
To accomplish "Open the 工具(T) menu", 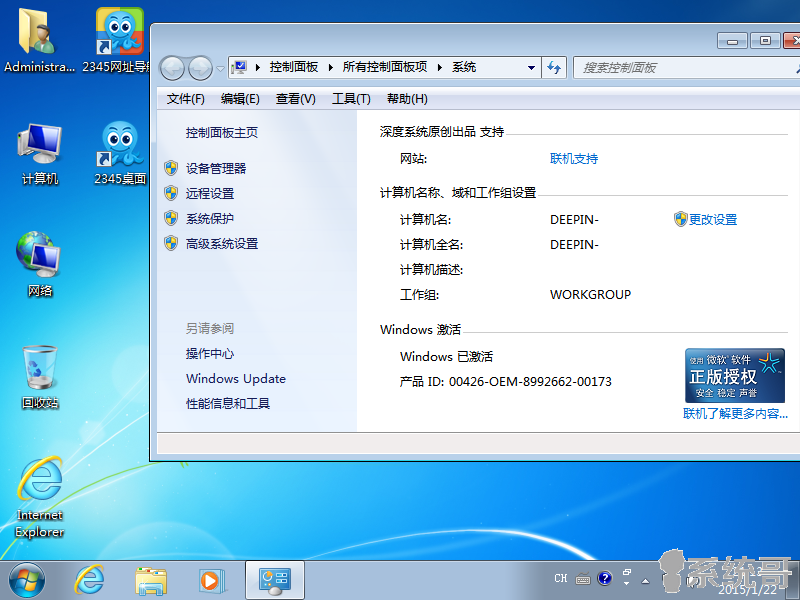I will click(x=351, y=98).
